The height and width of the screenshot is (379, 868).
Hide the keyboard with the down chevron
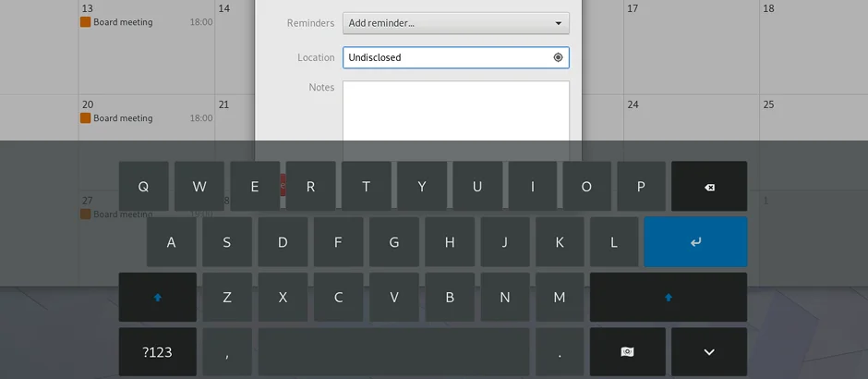click(x=708, y=352)
